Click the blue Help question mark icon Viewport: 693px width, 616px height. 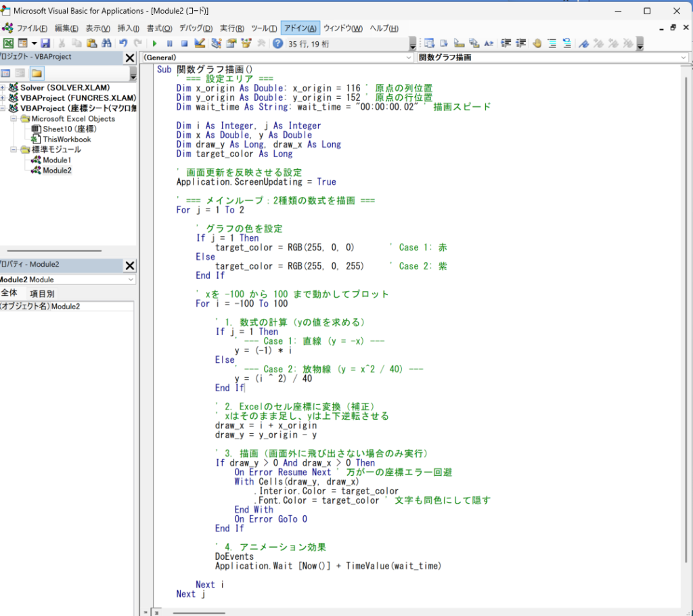(277, 43)
